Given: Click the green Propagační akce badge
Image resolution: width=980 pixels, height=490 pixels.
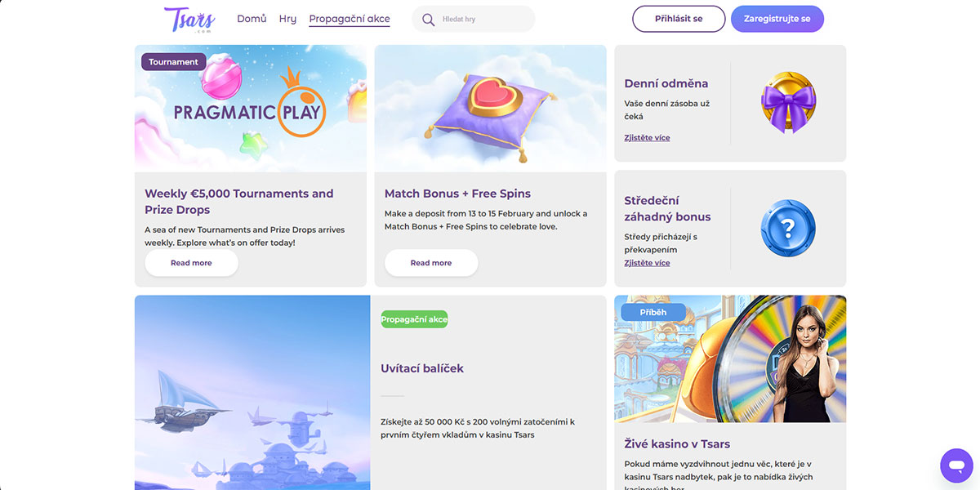Looking at the screenshot, I should pyautogui.click(x=414, y=319).
